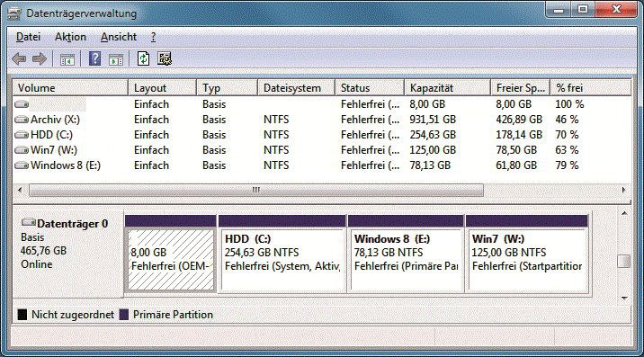Click the 61,80 GB free space cell
This screenshot has height=357, width=644.
pos(516,165)
